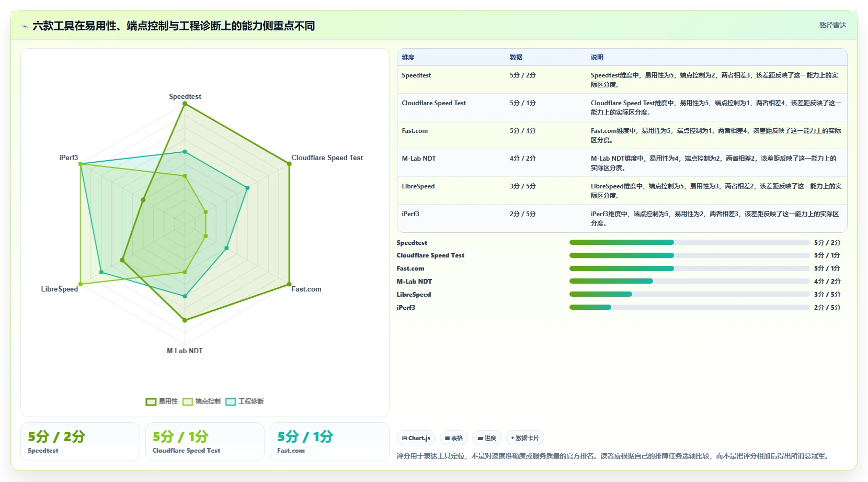Click the 数据卡片 tag

point(525,438)
